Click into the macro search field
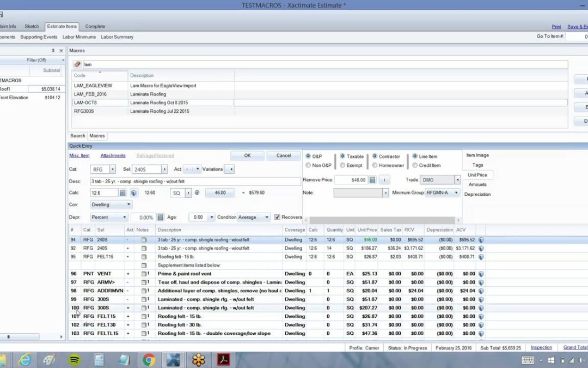588x368 pixels. tap(324, 64)
